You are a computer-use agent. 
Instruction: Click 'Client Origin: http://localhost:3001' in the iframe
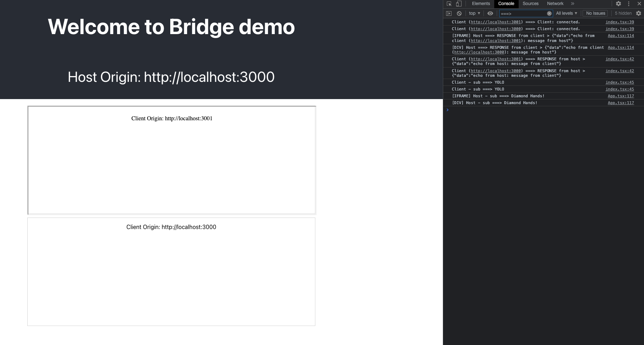172,118
